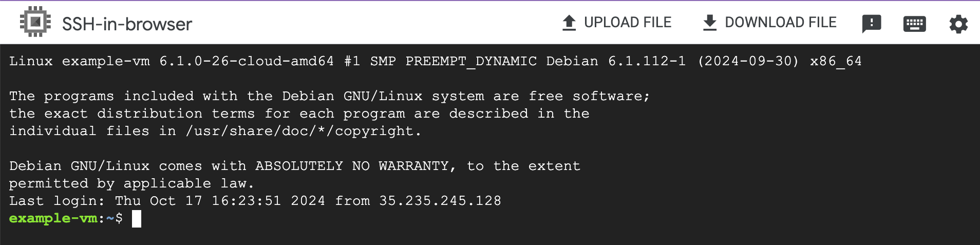Open the keyboard shortcuts icon
Image resolution: width=980 pixels, height=245 pixels.
click(915, 24)
